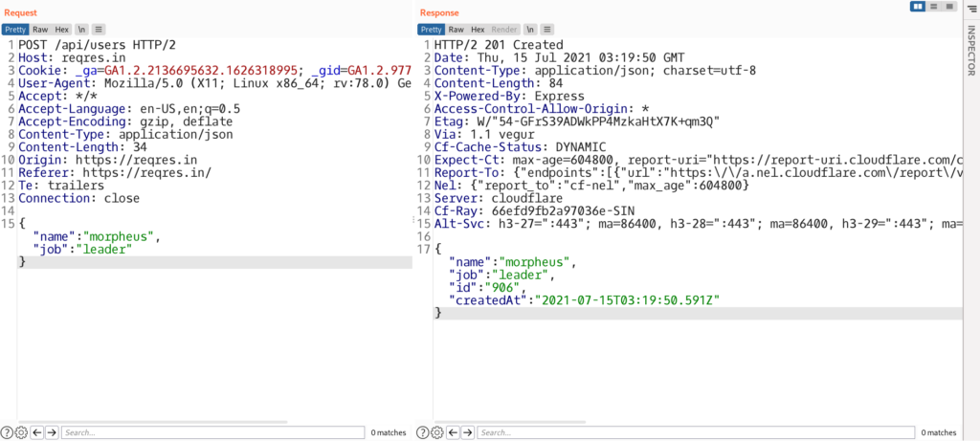Viewport: 980px width, 441px height.
Task: Open the Request message editor options menu
Action: coord(99,30)
